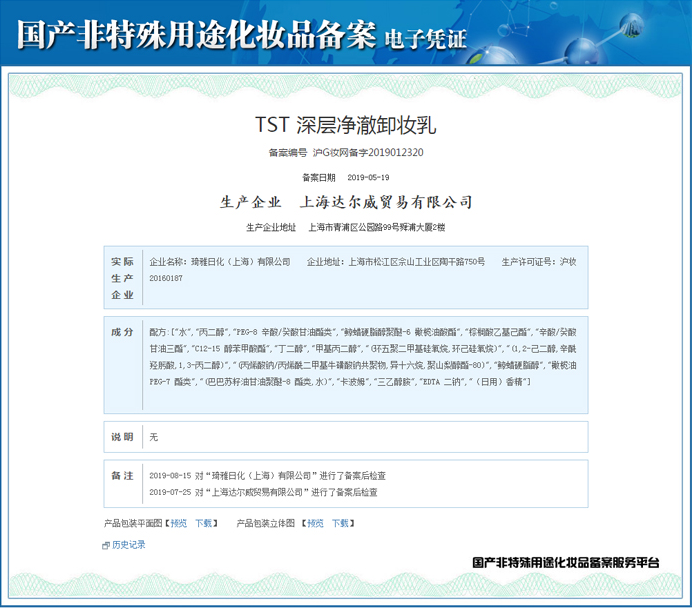Click license number 20160187
The image size is (692, 608).
[165, 278]
